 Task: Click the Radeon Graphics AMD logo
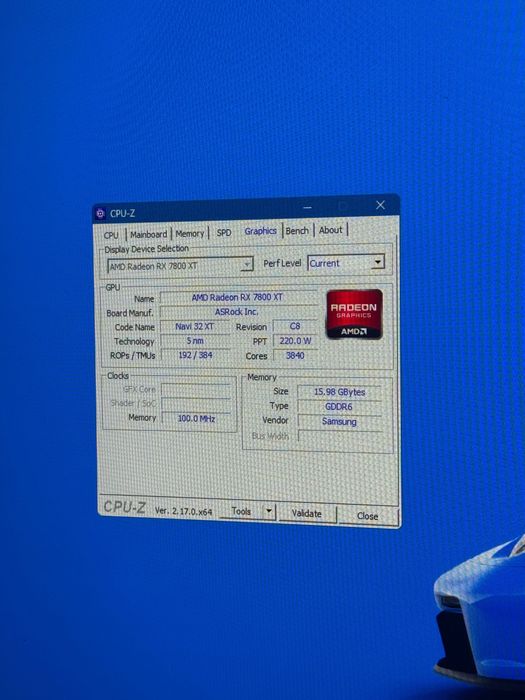(x=354, y=314)
